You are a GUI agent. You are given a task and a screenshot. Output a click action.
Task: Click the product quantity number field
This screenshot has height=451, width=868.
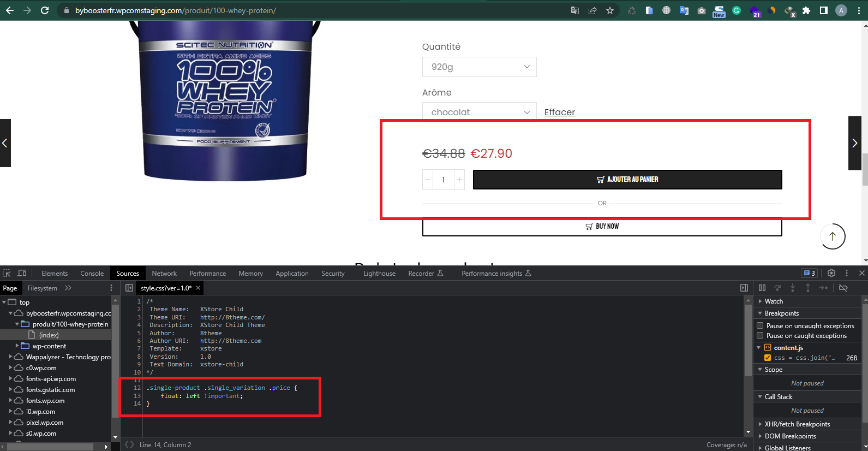coord(444,179)
